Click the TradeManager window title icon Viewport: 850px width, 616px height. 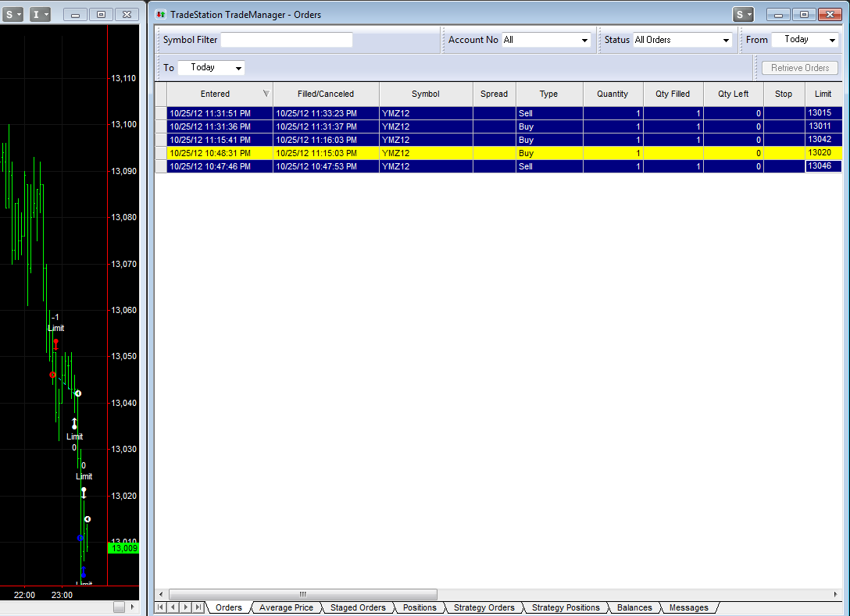click(160, 15)
